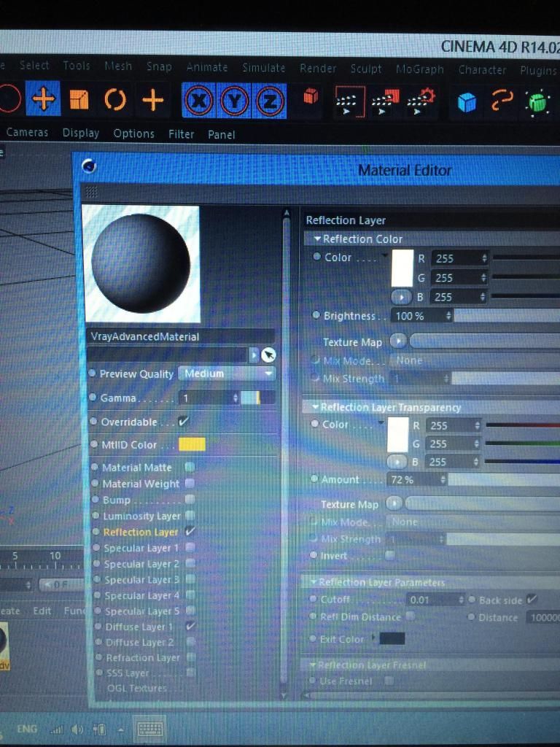Viewport: 560px width, 747px height.
Task: Click the taskbar network signal icon
Action: tap(57, 729)
